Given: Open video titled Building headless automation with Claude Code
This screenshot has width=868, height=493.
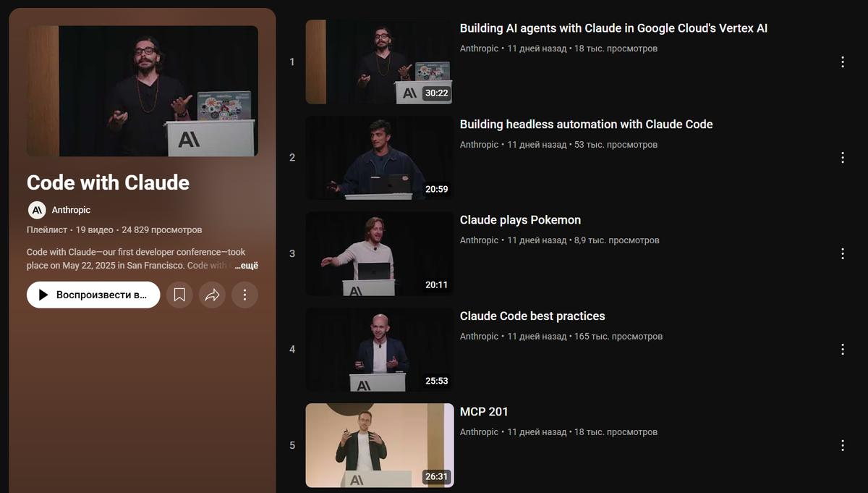Looking at the screenshot, I should [x=587, y=125].
